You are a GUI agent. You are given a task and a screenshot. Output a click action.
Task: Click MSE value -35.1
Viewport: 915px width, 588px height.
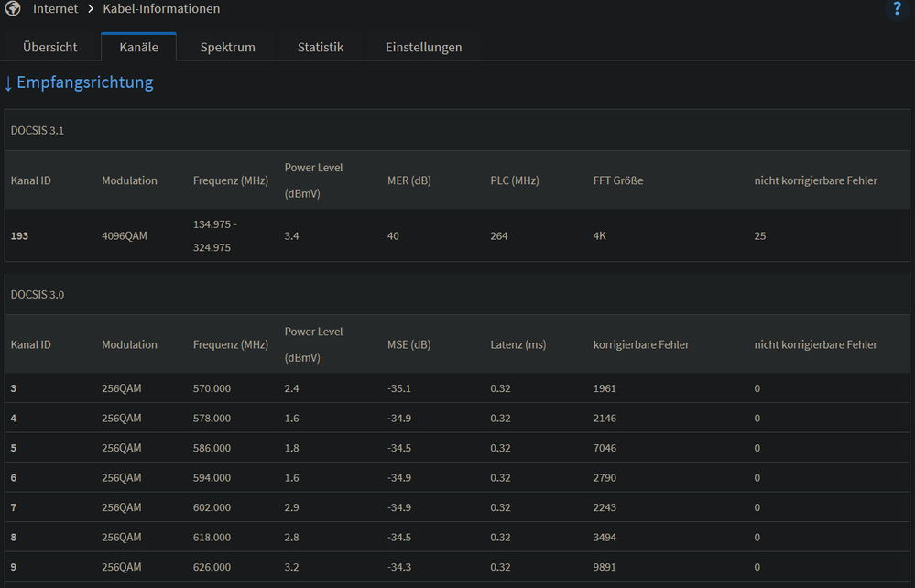[399, 388]
